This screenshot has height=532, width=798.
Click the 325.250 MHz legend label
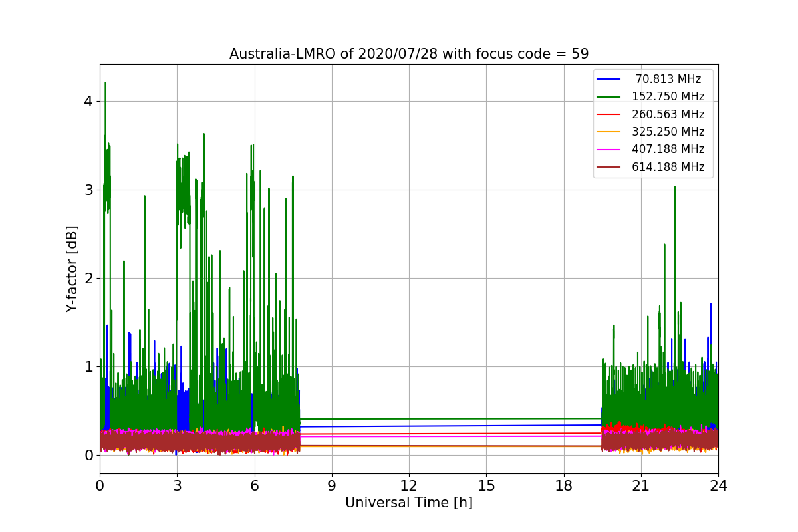pos(668,132)
